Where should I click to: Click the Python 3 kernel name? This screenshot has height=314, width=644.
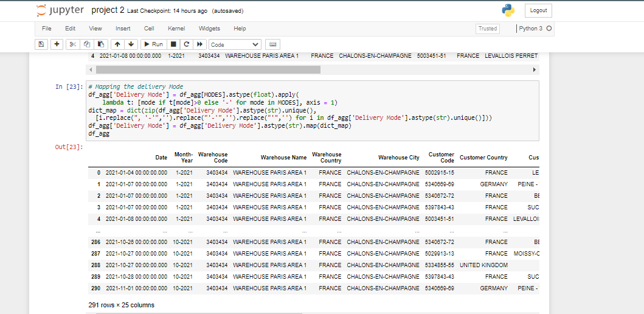(531, 29)
